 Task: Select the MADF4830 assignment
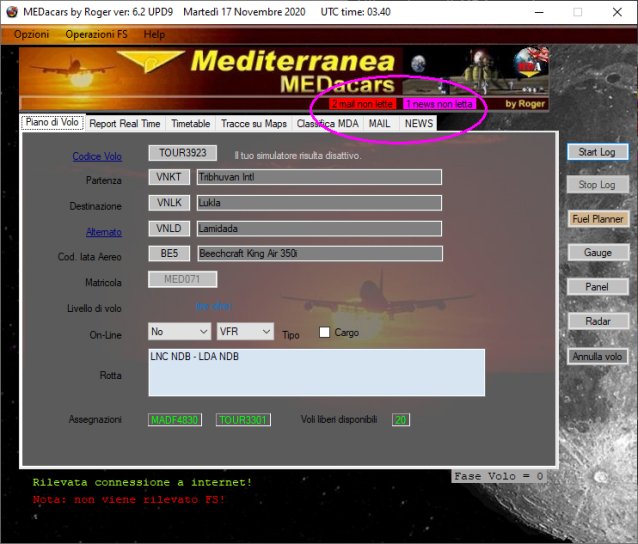coord(175,420)
